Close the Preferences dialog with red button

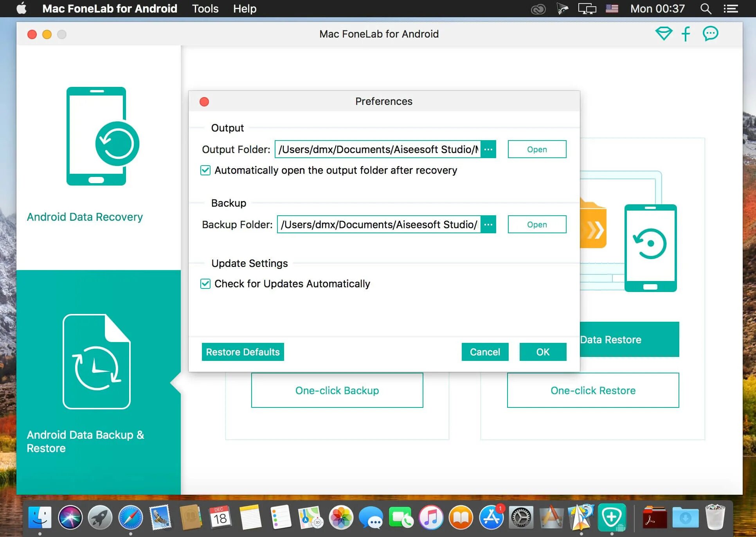tap(204, 102)
